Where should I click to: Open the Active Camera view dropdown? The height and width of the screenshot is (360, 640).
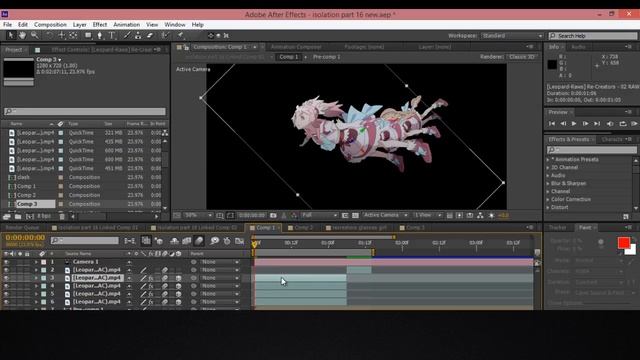(385, 216)
